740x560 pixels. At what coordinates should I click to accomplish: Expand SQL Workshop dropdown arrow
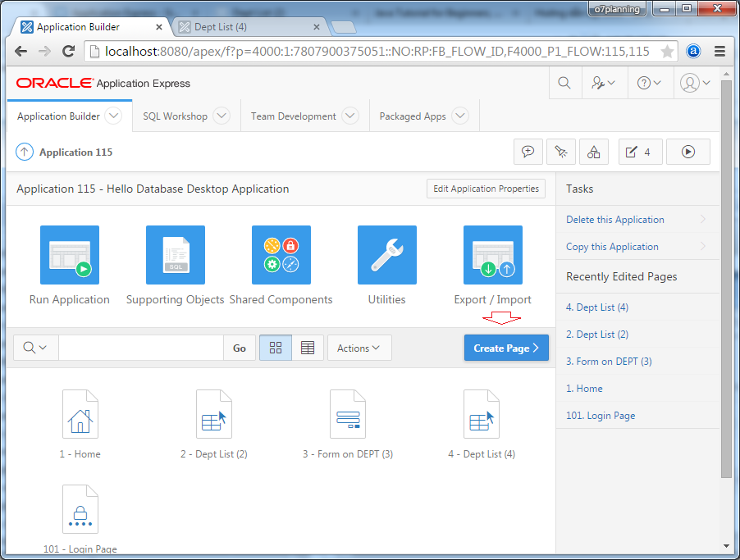[222, 116]
